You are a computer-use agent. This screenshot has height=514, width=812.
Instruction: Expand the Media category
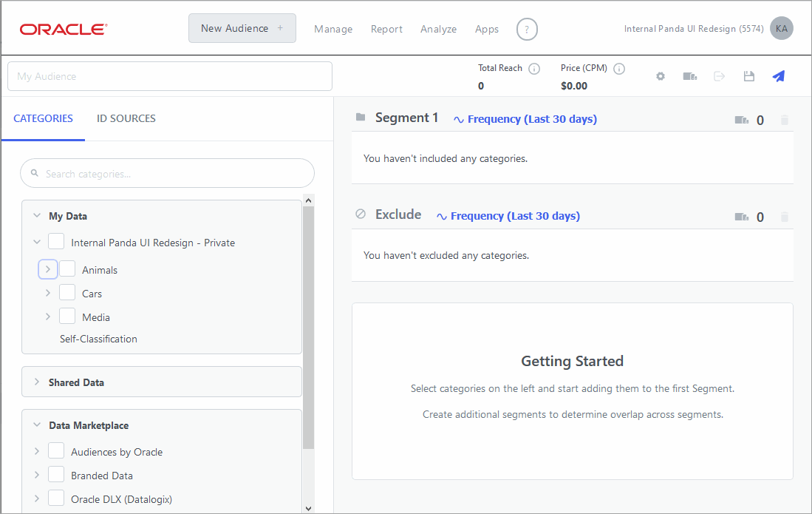pos(47,317)
